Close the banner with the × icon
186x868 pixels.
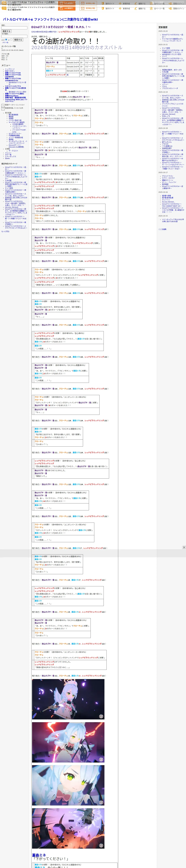click(184, 547)
